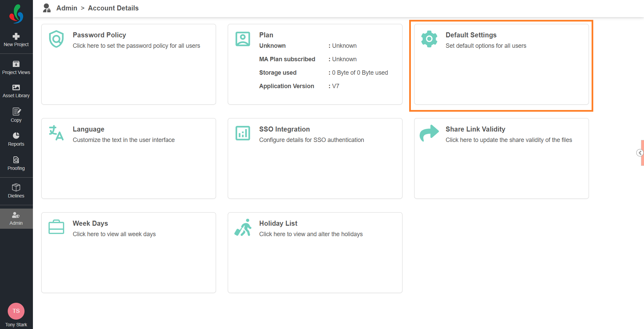The height and width of the screenshot is (329, 644).
Task: Click the Tony Stark username label
Action: point(16,325)
